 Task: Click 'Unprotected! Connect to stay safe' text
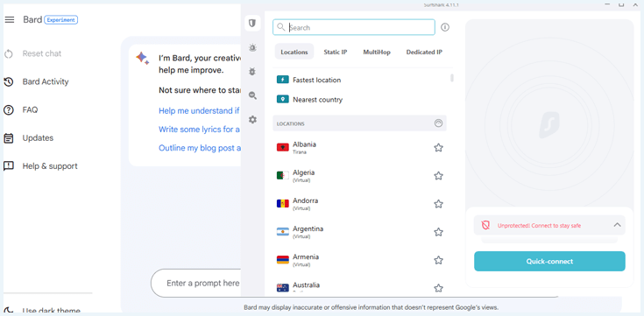tap(539, 225)
